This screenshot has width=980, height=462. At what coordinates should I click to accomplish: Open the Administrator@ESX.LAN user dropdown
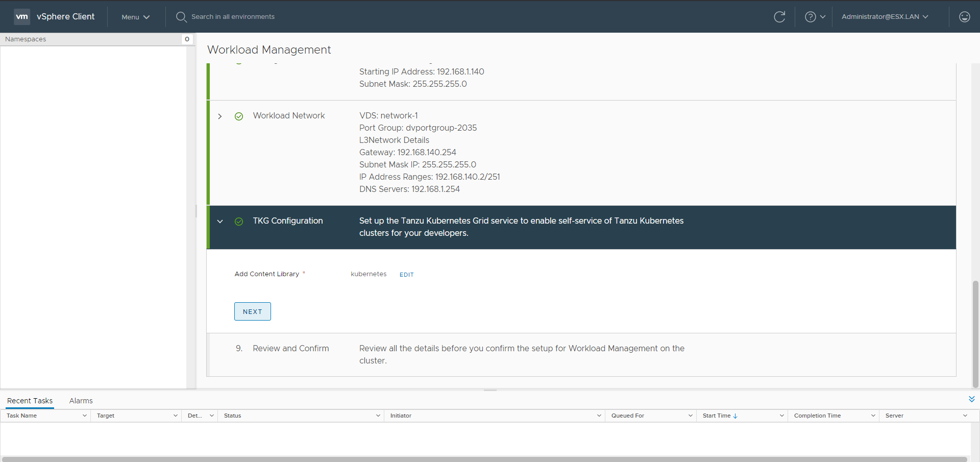tap(885, 17)
